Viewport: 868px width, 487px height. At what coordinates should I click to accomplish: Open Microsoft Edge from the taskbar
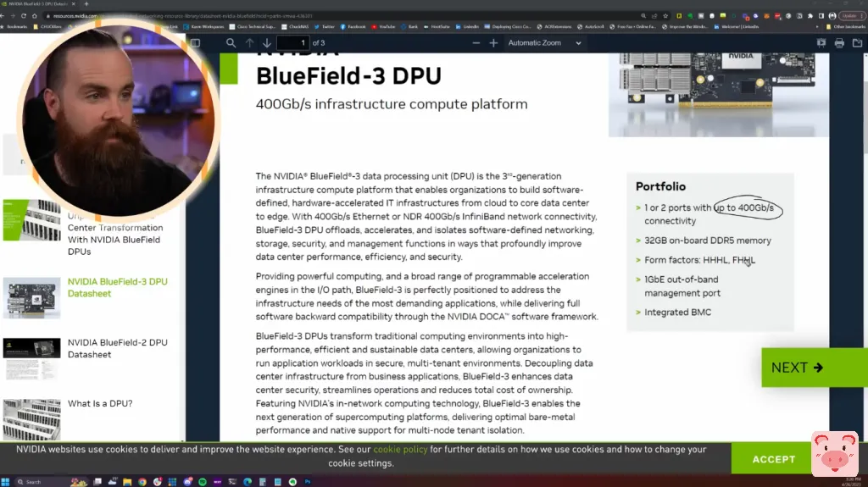248,482
